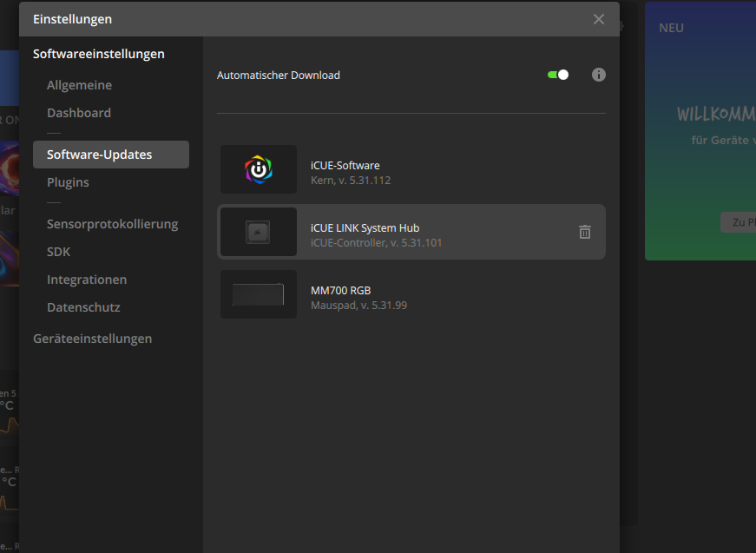Click the NEU label in the background panel
The height and width of the screenshot is (553, 756).
[x=671, y=28]
